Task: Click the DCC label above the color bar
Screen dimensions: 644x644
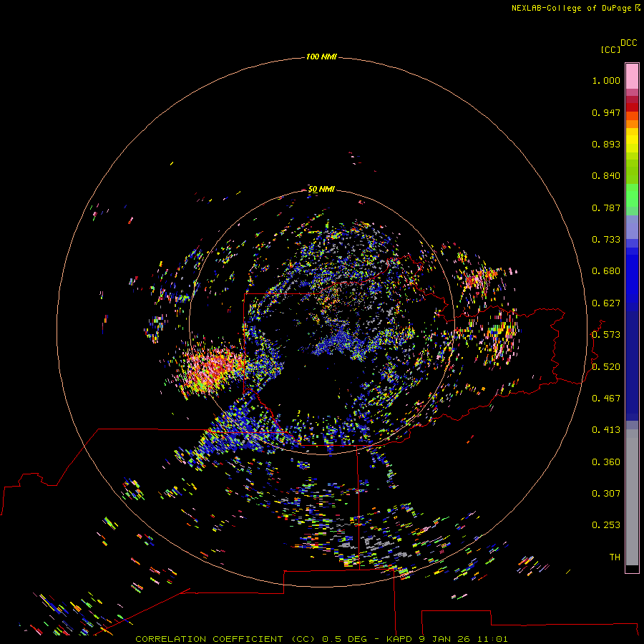Action: click(x=628, y=43)
